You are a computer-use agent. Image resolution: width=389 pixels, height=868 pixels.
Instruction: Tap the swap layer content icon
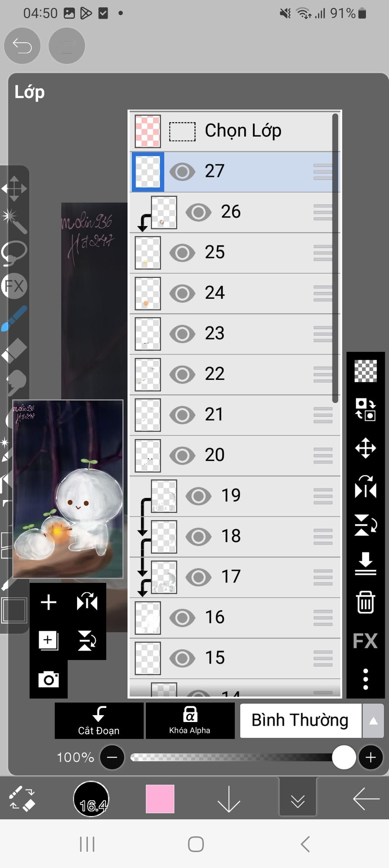click(365, 409)
